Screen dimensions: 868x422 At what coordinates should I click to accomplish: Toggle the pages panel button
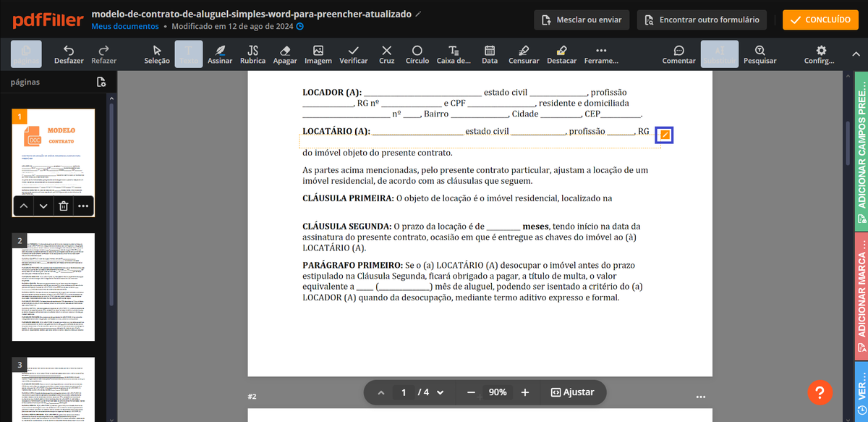click(26, 54)
